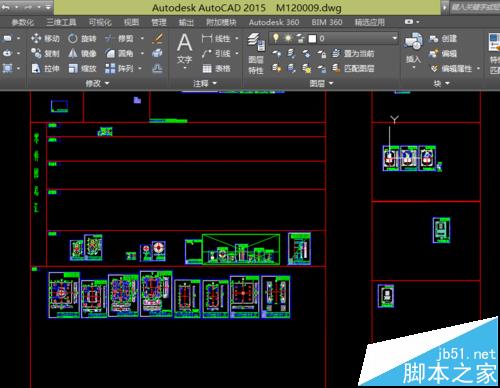Switch to the 视图 ribbon tab
Viewport: 500px width, 388px height.
(x=131, y=22)
